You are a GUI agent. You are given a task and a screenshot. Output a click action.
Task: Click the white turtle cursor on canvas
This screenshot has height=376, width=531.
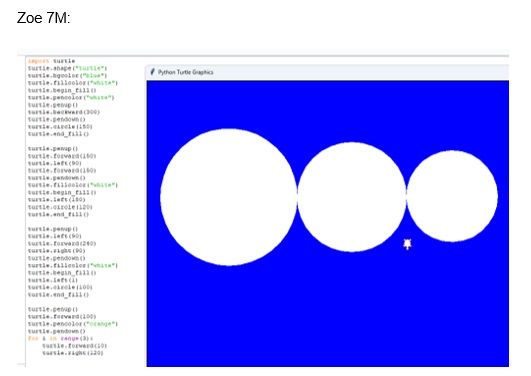[407, 244]
